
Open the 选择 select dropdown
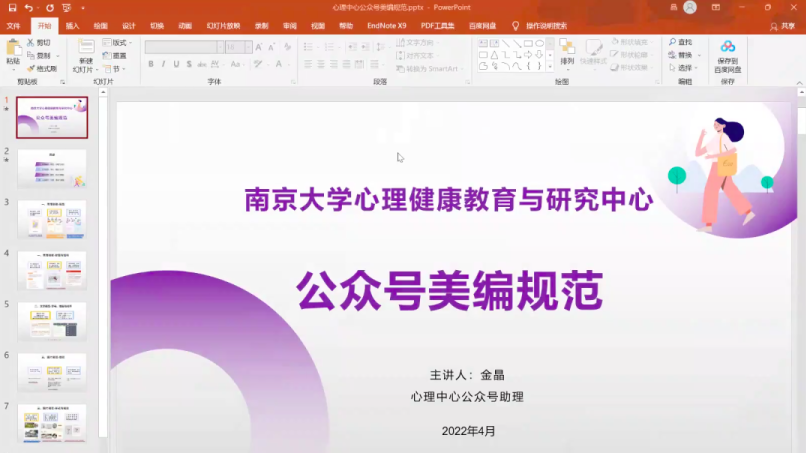(x=684, y=68)
